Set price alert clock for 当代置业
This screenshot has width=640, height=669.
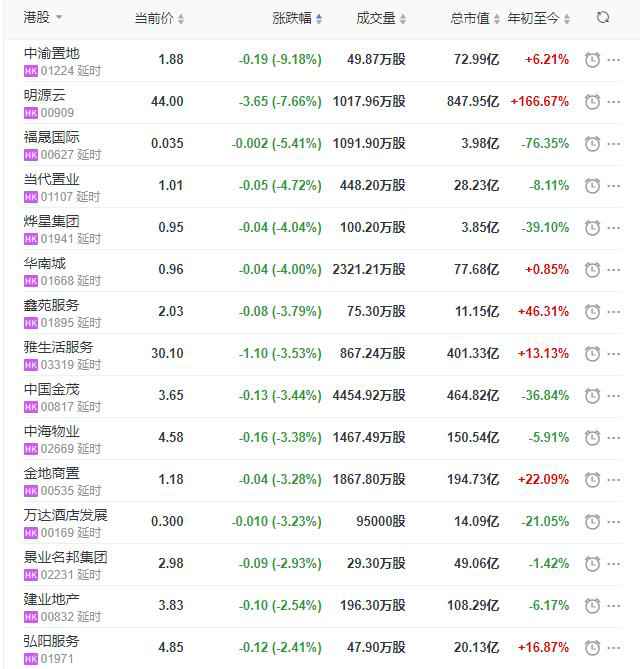point(592,186)
